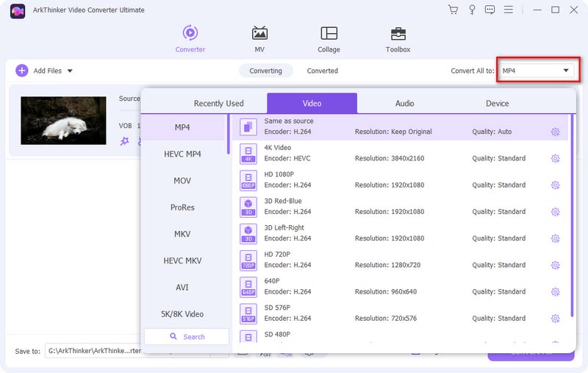
Task: Open settings gear for HD 720P
Action: tap(556, 265)
